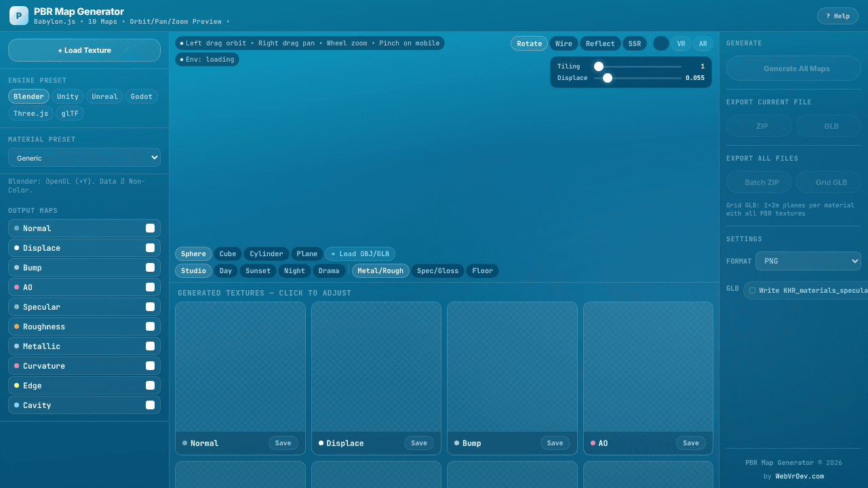This screenshot has width=868, height=488.
Task: Open the Displace texture thumbnail
Action: pyautogui.click(x=376, y=367)
